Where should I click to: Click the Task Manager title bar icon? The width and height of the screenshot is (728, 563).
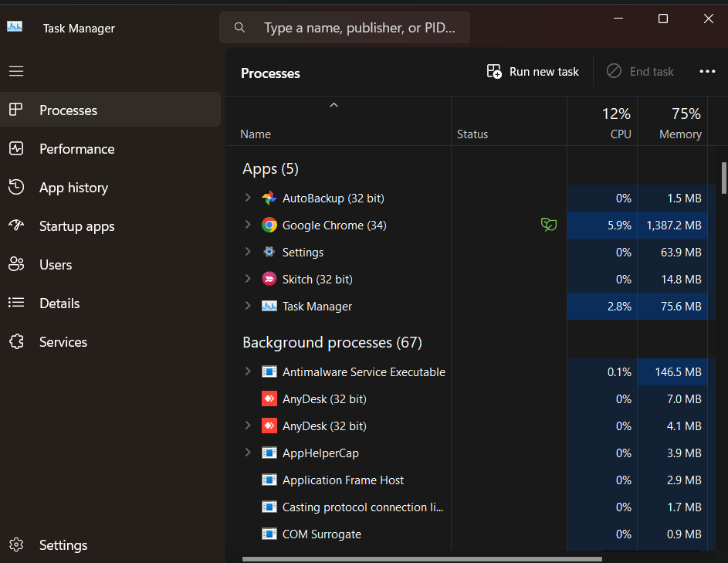point(15,26)
